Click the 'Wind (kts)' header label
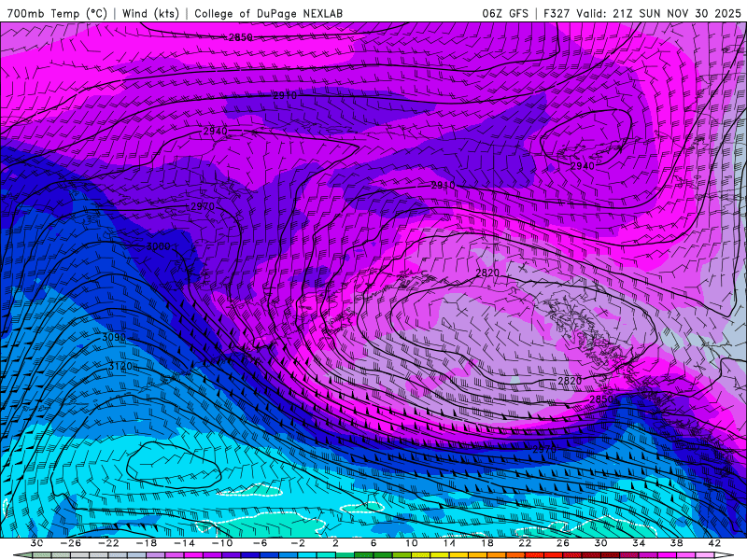 (x=150, y=13)
